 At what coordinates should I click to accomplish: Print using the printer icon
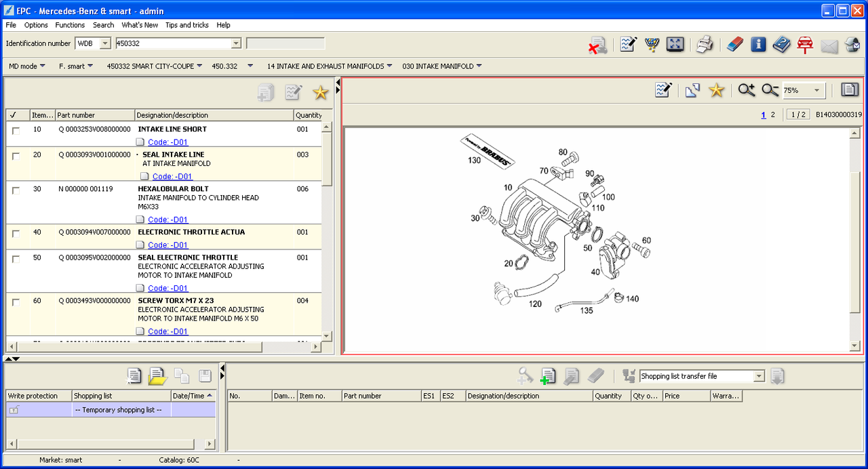pos(705,45)
